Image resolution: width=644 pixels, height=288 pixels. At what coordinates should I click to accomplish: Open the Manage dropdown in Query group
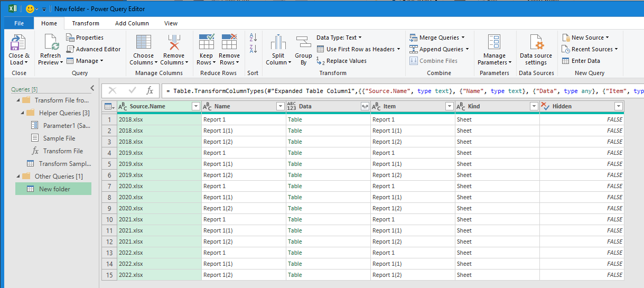click(x=85, y=61)
